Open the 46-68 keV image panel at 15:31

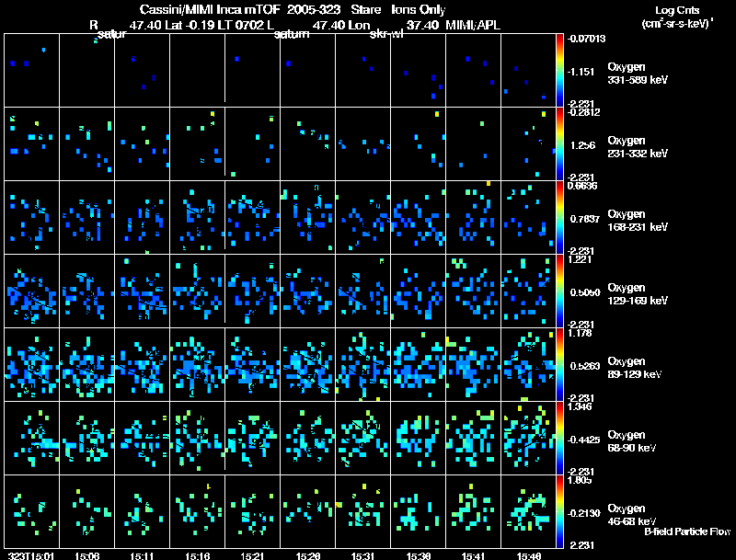click(x=363, y=512)
